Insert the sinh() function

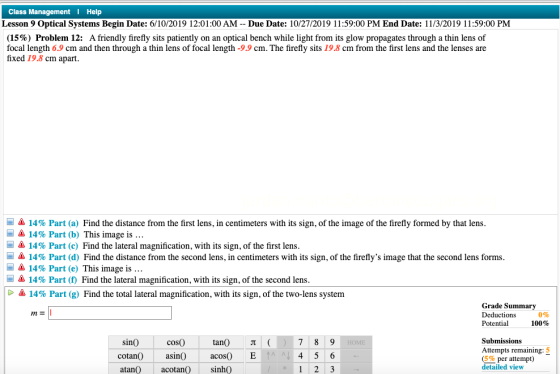(221, 369)
